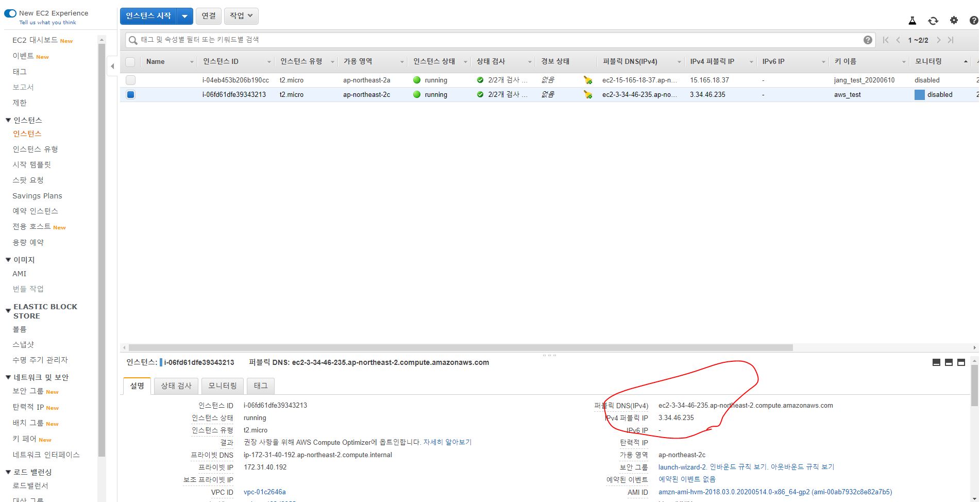This screenshot has width=980, height=502.
Task: Maximize the details pane layout icon
Action: point(961,362)
